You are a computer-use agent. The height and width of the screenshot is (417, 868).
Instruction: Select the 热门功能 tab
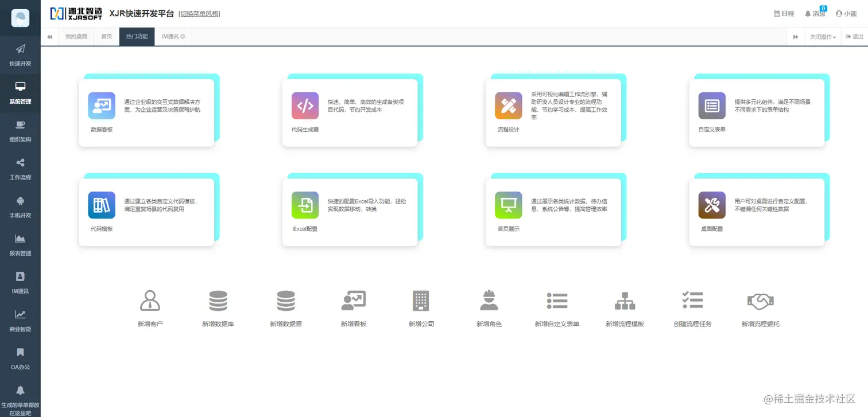pos(137,37)
